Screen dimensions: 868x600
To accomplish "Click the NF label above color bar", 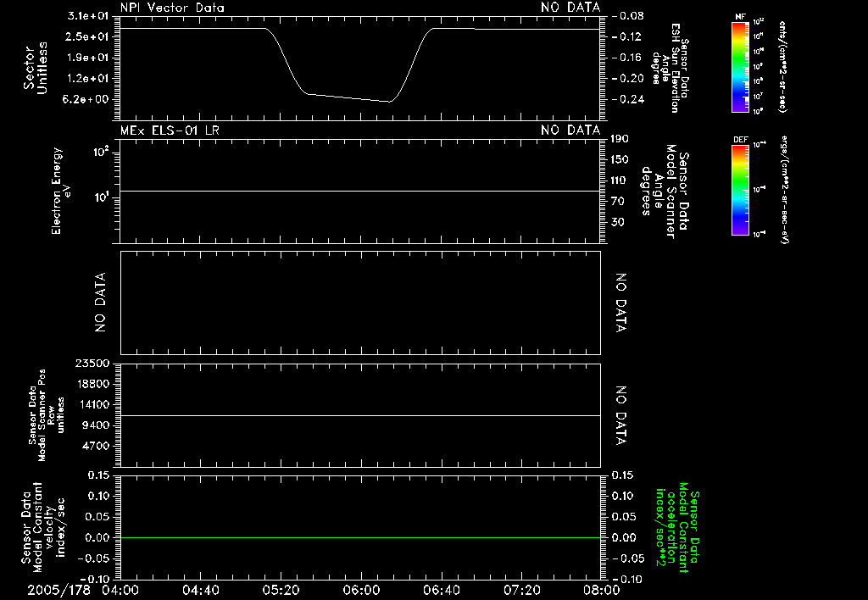I will 741,17.
